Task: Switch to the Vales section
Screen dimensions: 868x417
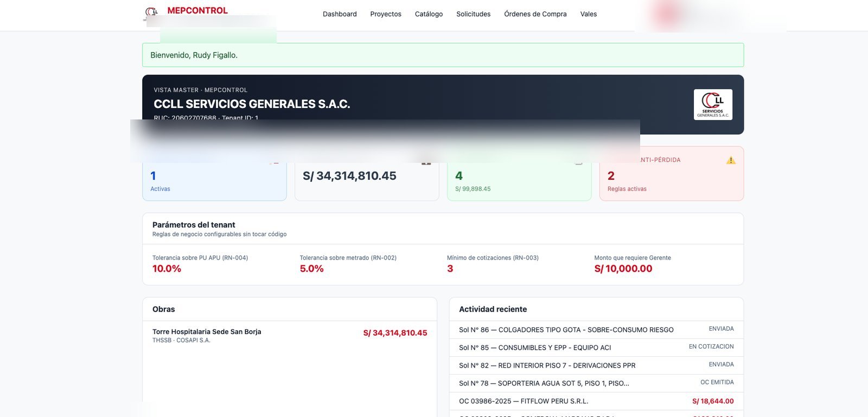Action: click(589, 14)
